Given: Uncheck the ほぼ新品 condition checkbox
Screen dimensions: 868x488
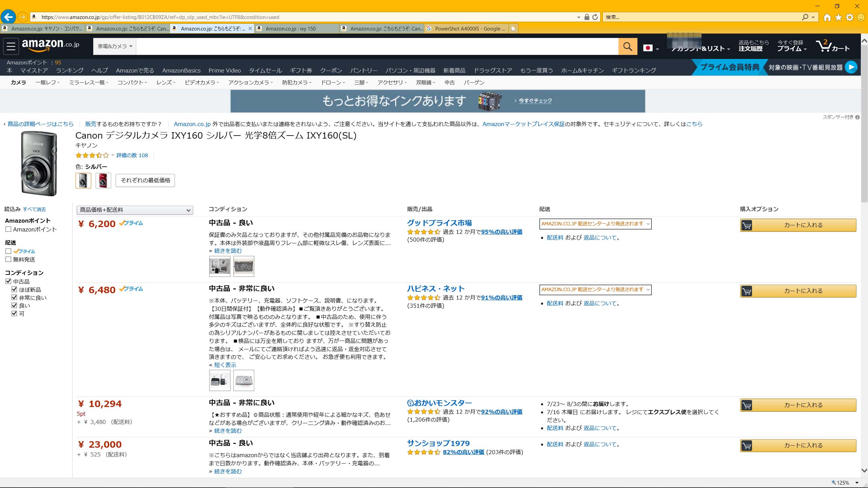Looking at the screenshot, I should (14, 289).
